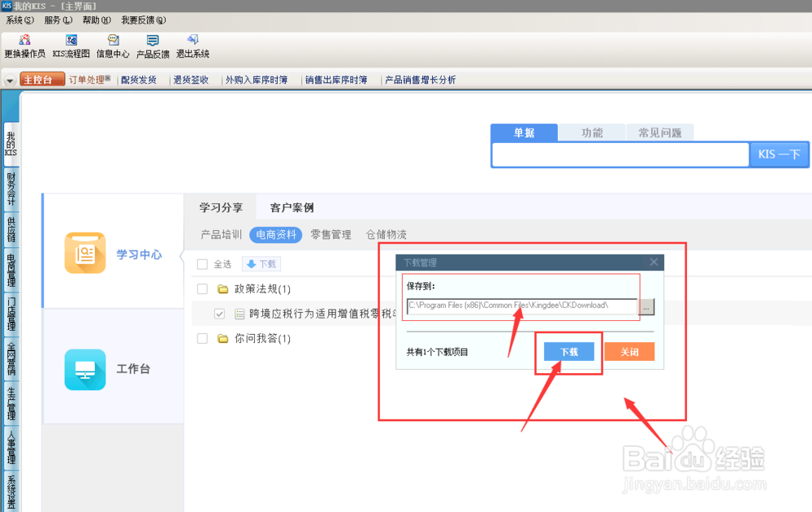
Task: Expand the tab list dropdown arrow beside 主控台
Action: pos(10,80)
